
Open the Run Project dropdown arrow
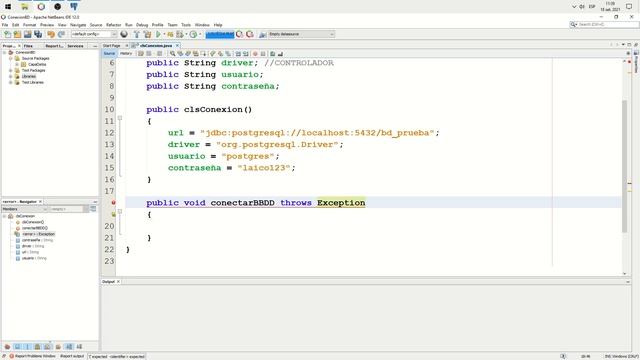[x=164, y=35]
